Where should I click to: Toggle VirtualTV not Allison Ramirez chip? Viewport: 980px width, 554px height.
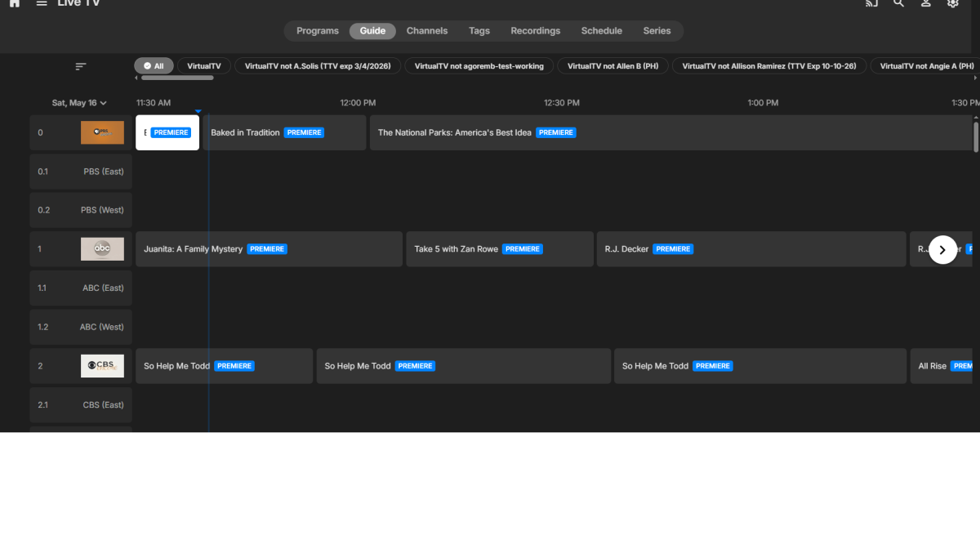pyautogui.click(x=769, y=66)
